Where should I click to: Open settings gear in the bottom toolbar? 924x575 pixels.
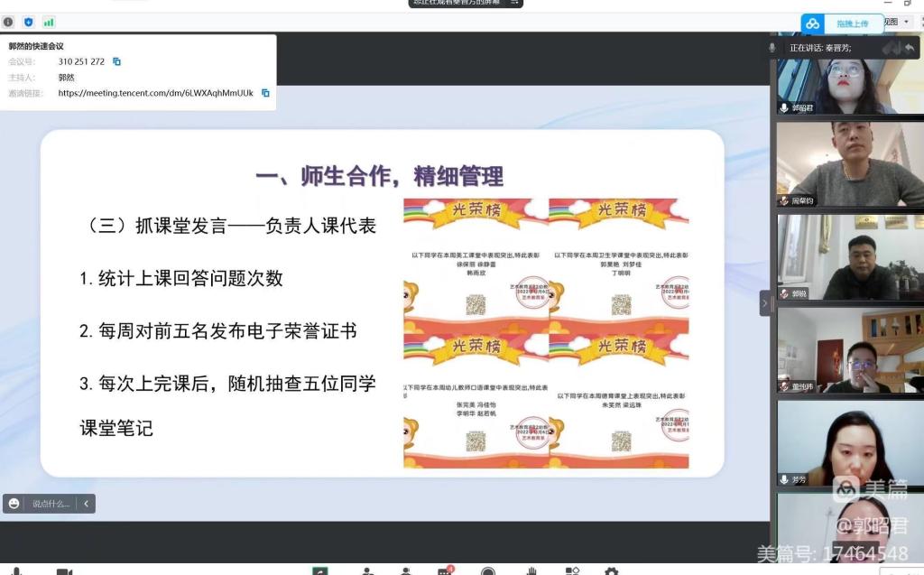pos(611,570)
